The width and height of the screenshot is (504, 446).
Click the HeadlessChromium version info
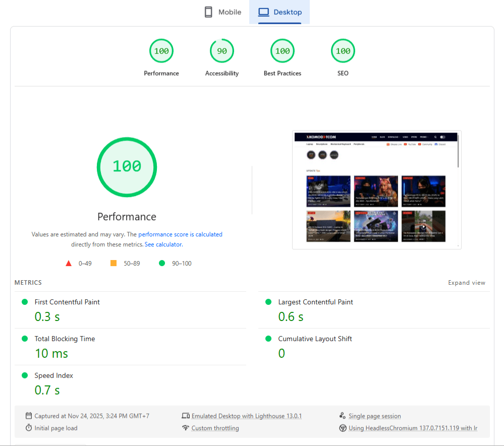click(413, 428)
